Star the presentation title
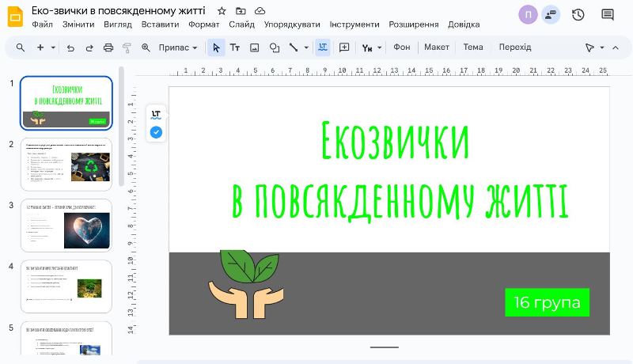 (222, 11)
